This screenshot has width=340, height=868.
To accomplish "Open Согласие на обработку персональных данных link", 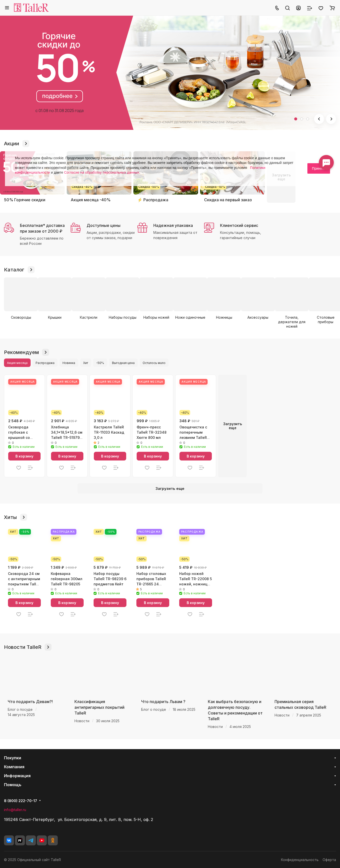I will (x=102, y=172).
